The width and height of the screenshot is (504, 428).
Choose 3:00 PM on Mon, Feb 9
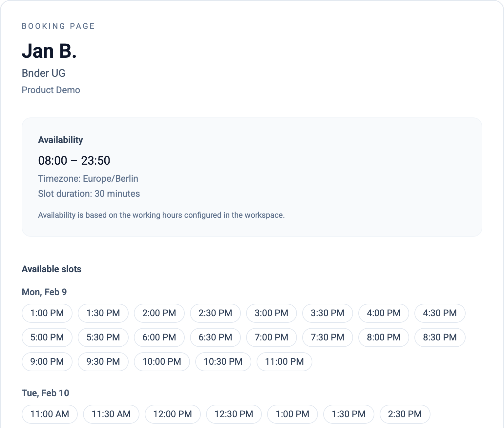(271, 313)
